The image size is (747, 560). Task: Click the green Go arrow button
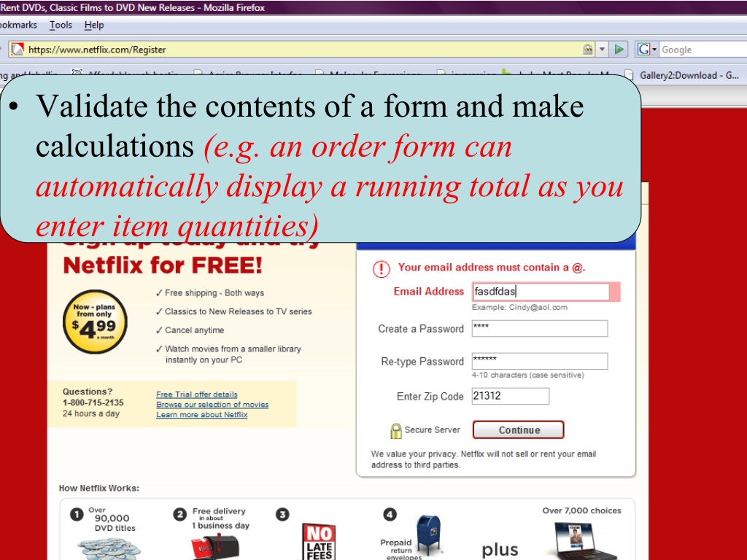[619, 49]
